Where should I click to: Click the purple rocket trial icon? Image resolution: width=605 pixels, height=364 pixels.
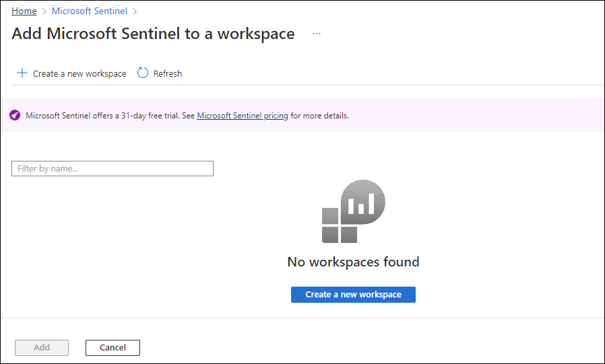click(x=15, y=115)
